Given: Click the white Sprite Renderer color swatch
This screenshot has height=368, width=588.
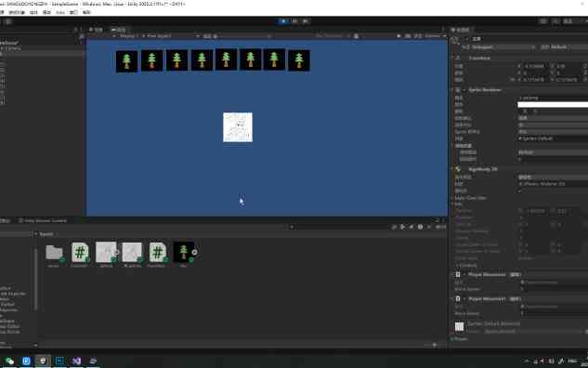Looking at the screenshot, I should [553, 105].
